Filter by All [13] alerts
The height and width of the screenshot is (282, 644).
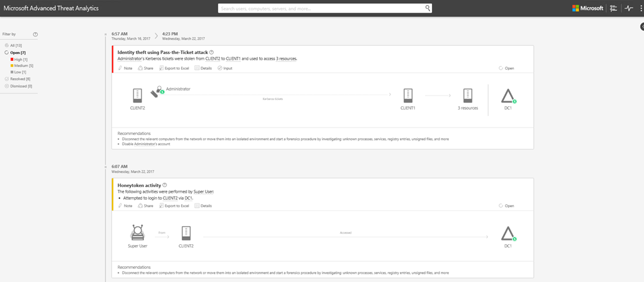tap(14, 45)
